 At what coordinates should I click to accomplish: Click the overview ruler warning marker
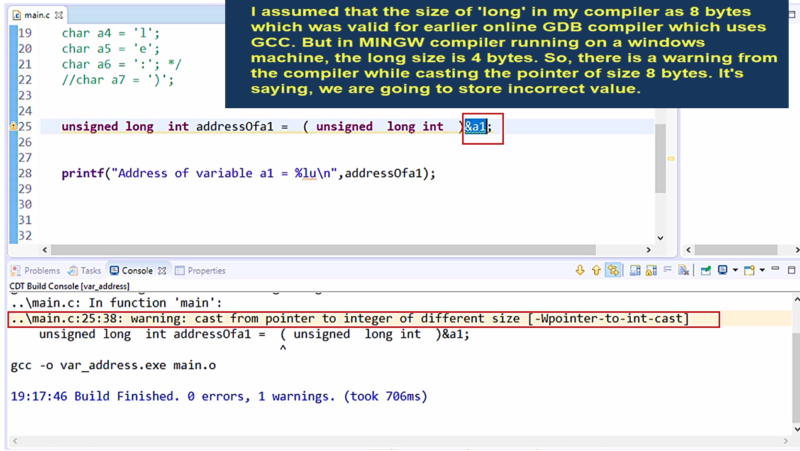(x=670, y=159)
